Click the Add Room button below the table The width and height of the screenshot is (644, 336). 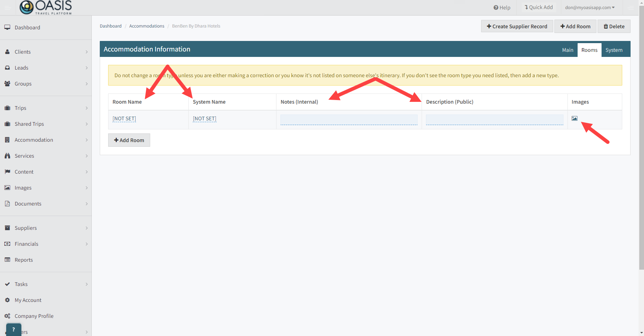pos(129,140)
